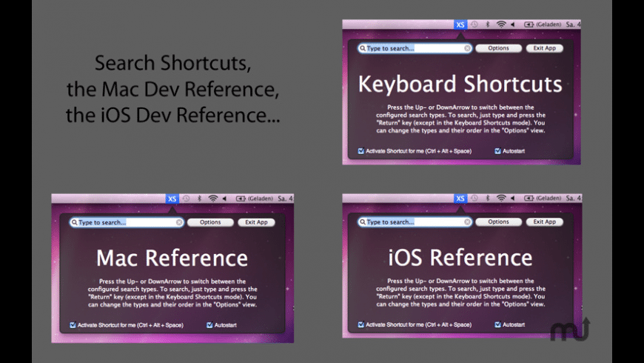This screenshot has width=644, height=363.
Task: Click (Geladen) battery status above Keyboard Shortcuts panel
Action: pyautogui.click(x=549, y=24)
